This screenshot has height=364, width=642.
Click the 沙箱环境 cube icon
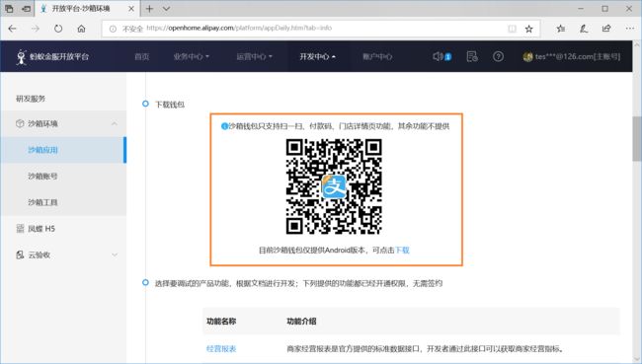(20, 123)
